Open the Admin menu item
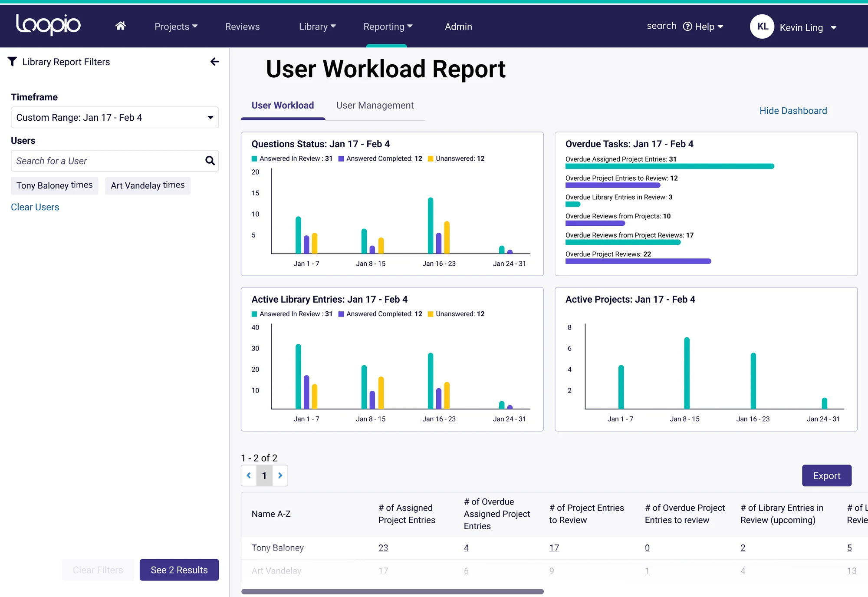The image size is (868, 597). pyautogui.click(x=458, y=26)
